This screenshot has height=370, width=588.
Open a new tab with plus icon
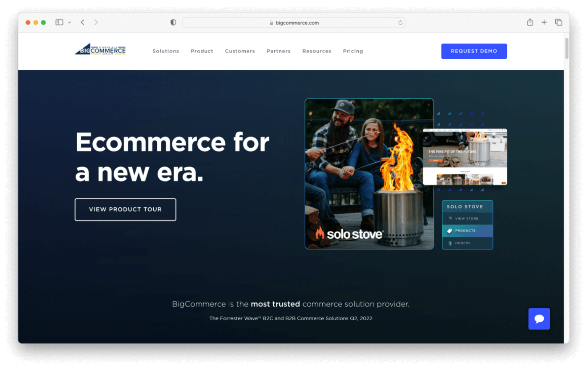click(544, 22)
